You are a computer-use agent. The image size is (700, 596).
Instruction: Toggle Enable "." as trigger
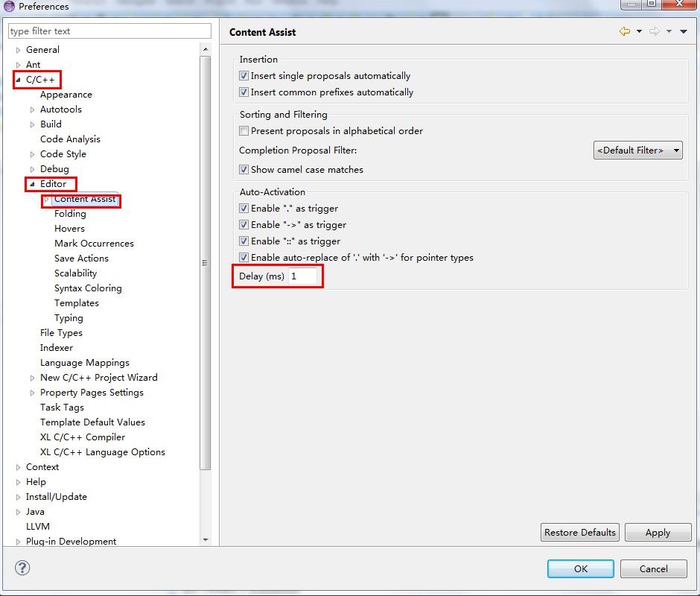(244, 208)
